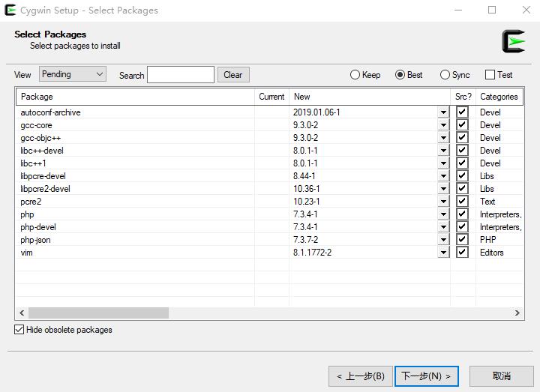Click the Cygwin logo in title bar
This screenshot has height=392, width=540.
point(10,10)
